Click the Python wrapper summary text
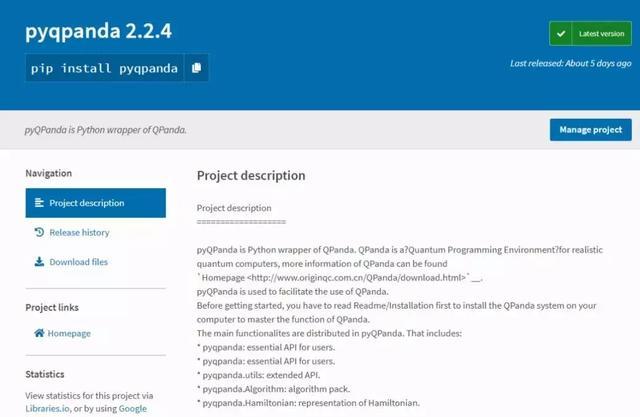The height and width of the screenshot is (417, 640). 106,130
